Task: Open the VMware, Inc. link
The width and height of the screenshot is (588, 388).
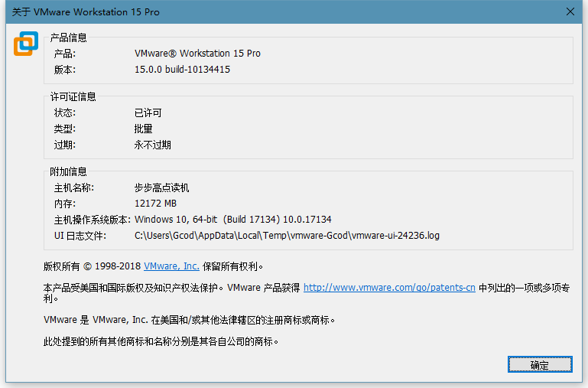Action: (x=171, y=266)
